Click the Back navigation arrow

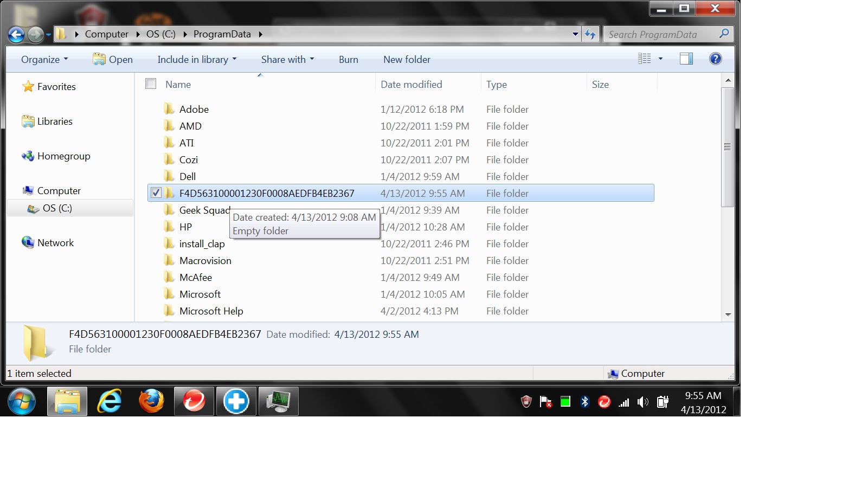16,35
